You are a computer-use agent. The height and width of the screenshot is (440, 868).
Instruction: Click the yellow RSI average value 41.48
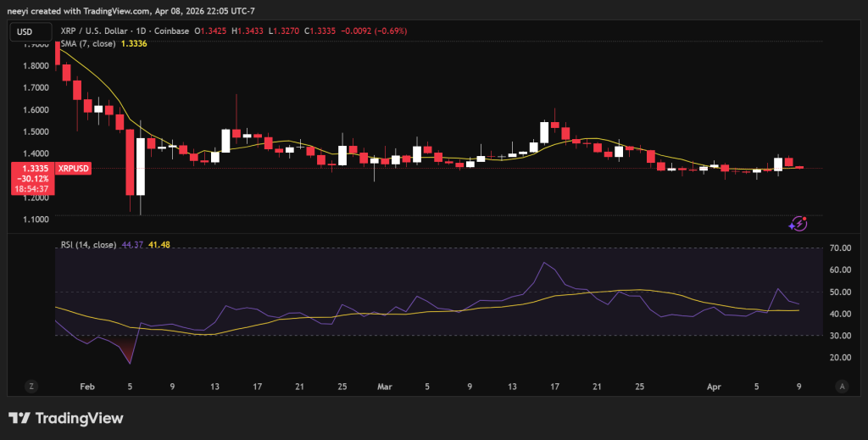click(158, 245)
